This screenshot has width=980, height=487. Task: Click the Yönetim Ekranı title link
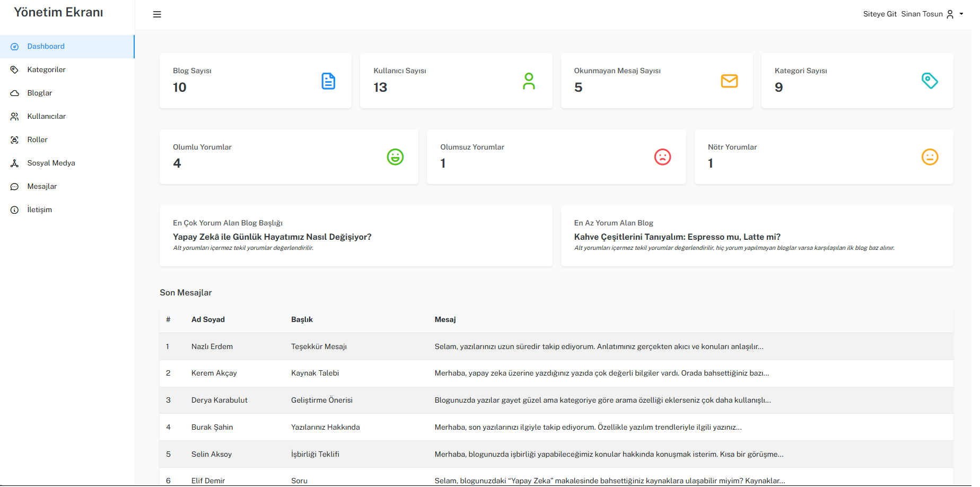[58, 13]
